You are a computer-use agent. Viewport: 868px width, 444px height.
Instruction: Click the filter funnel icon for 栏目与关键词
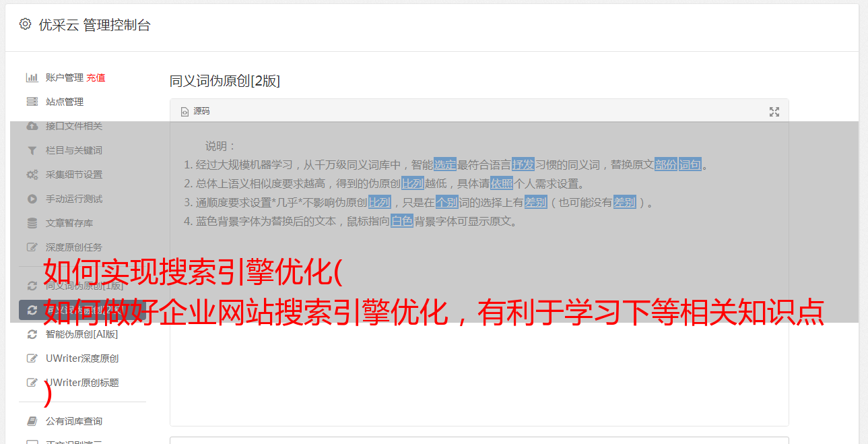tap(32, 150)
